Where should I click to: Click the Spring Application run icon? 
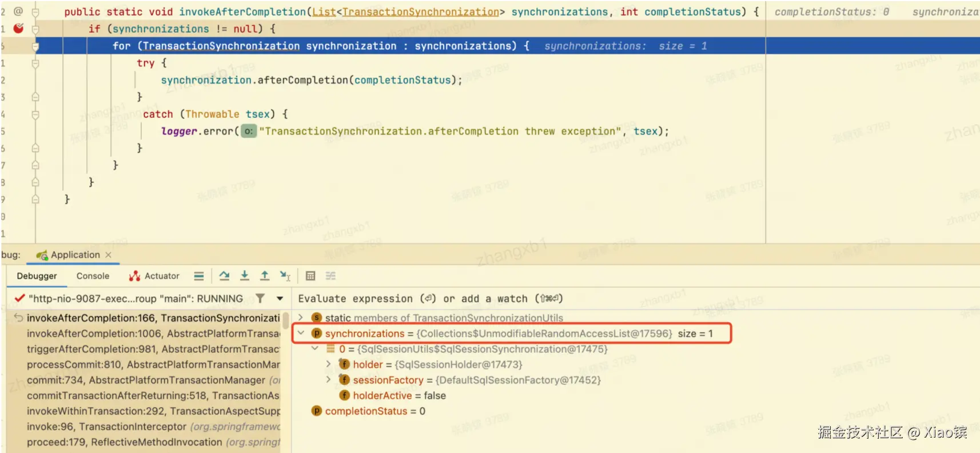click(x=42, y=255)
